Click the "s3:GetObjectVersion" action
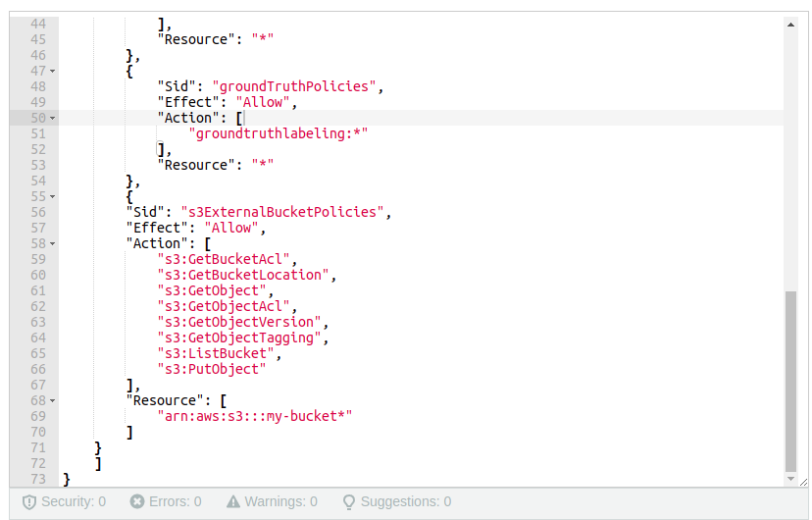Screen dimensions: 812x520 point(239,322)
